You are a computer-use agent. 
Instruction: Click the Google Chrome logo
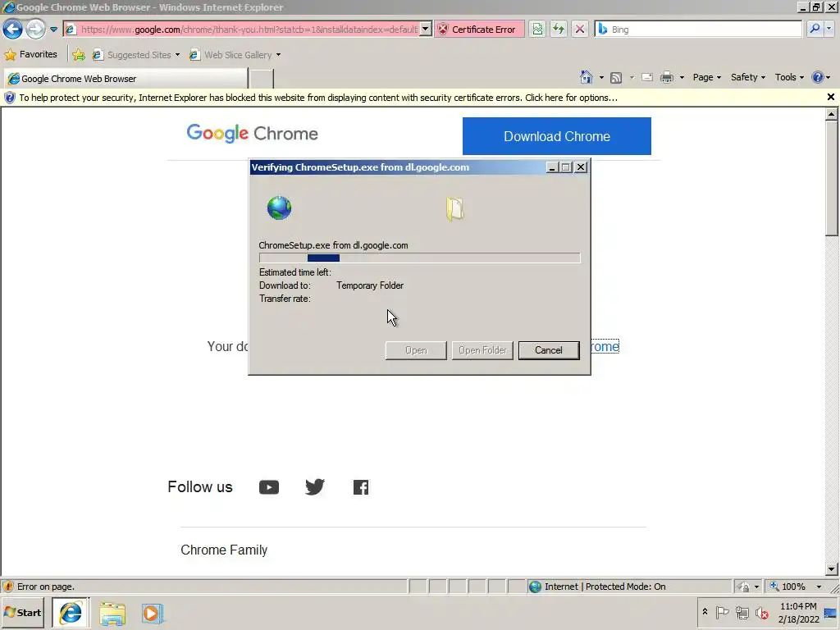252,133
